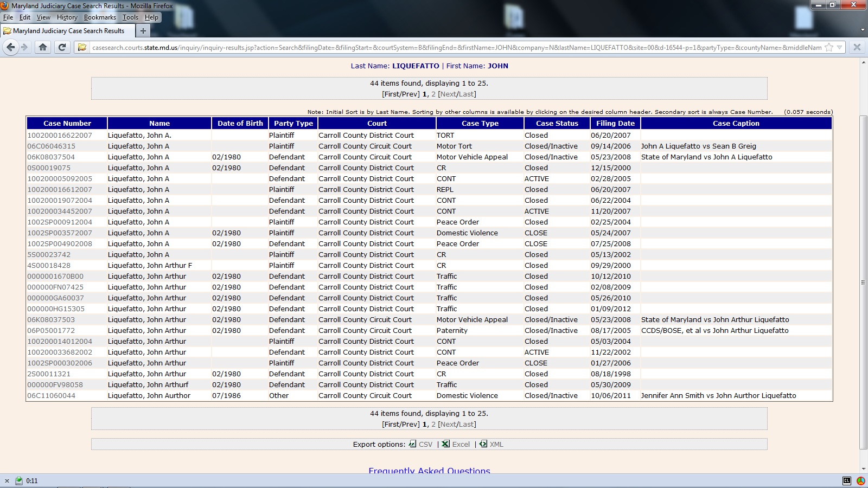Open the Help menu

151,17
